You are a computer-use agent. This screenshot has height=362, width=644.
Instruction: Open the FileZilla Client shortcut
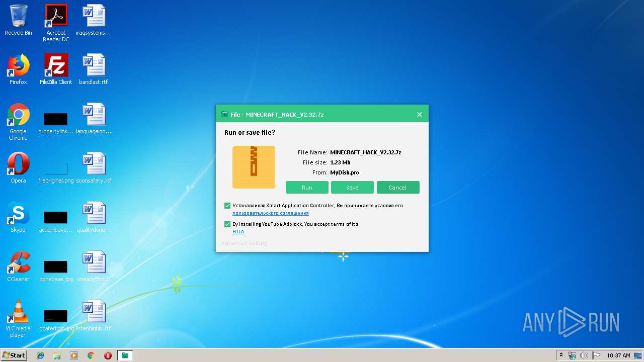tap(56, 69)
